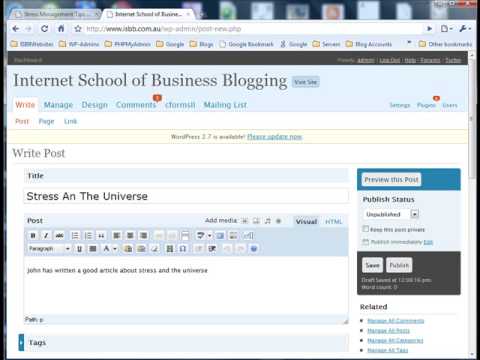The height and width of the screenshot is (360, 480).
Task: Click the Please update now link
Action: coord(274,137)
